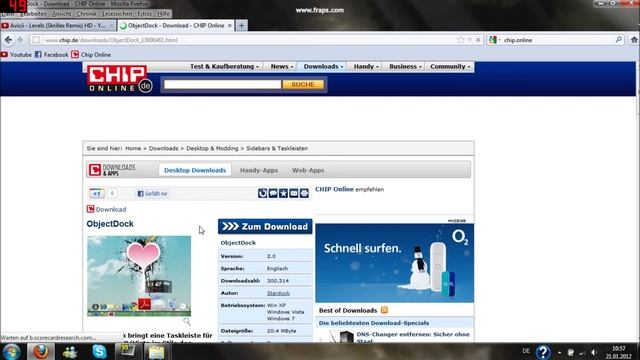The height and width of the screenshot is (360, 640).
Task: Click the Zum Download button
Action: click(x=265, y=227)
